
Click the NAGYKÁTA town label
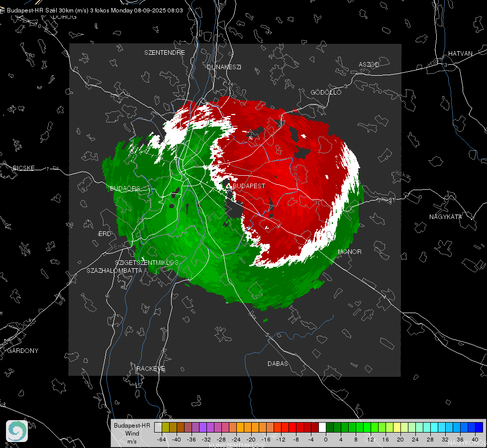click(x=445, y=217)
